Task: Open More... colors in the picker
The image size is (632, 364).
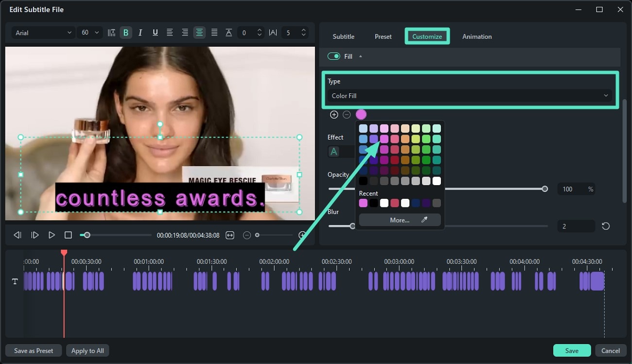Action: pos(400,220)
